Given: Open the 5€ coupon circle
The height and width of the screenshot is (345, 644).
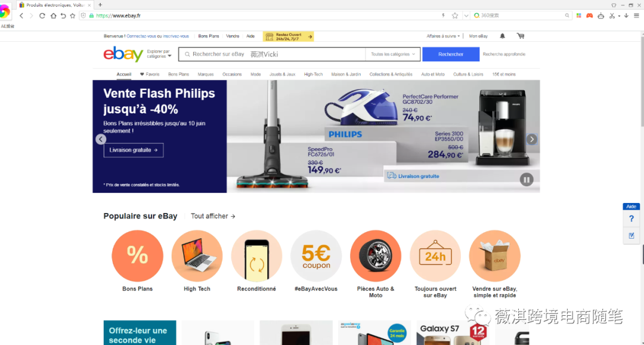Looking at the screenshot, I should tap(316, 256).
